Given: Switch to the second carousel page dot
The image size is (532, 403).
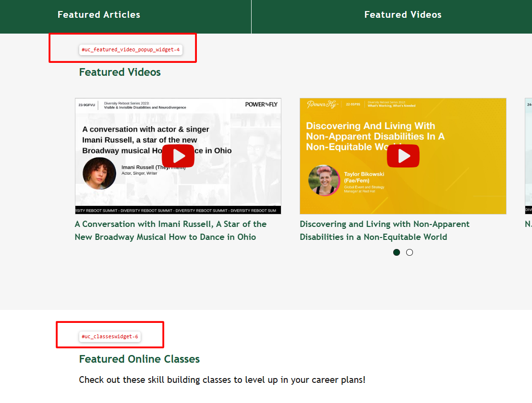Looking at the screenshot, I should [410, 252].
